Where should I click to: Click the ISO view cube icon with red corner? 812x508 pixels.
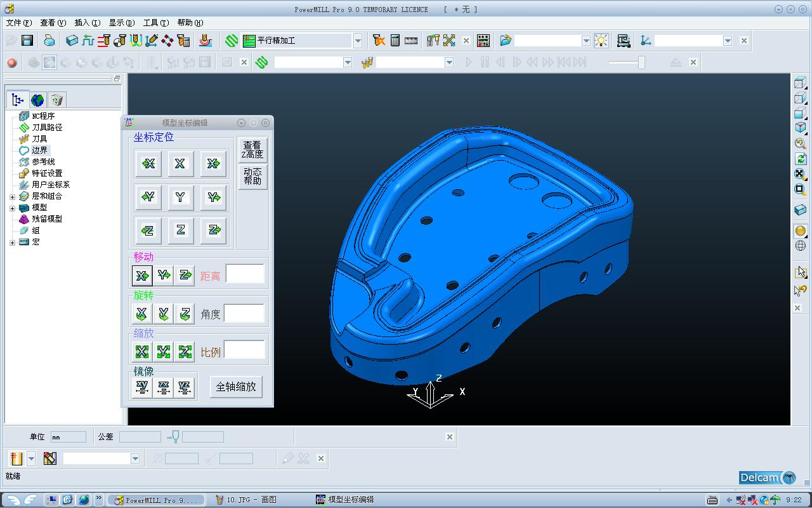point(801,128)
